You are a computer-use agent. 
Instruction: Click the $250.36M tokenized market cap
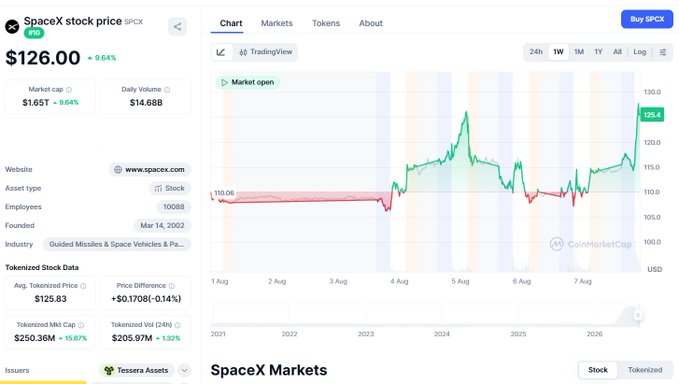click(x=35, y=338)
